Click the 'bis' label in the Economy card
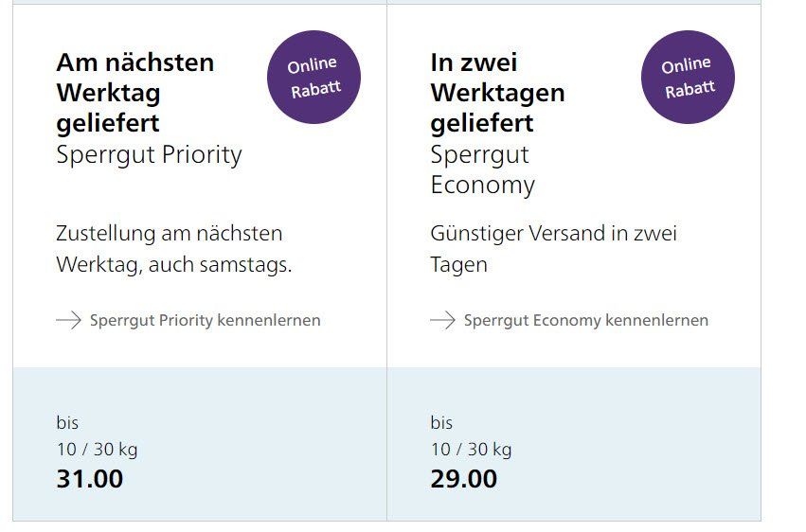The width and height of the screenshot is (806, 532). coord(441,423)
